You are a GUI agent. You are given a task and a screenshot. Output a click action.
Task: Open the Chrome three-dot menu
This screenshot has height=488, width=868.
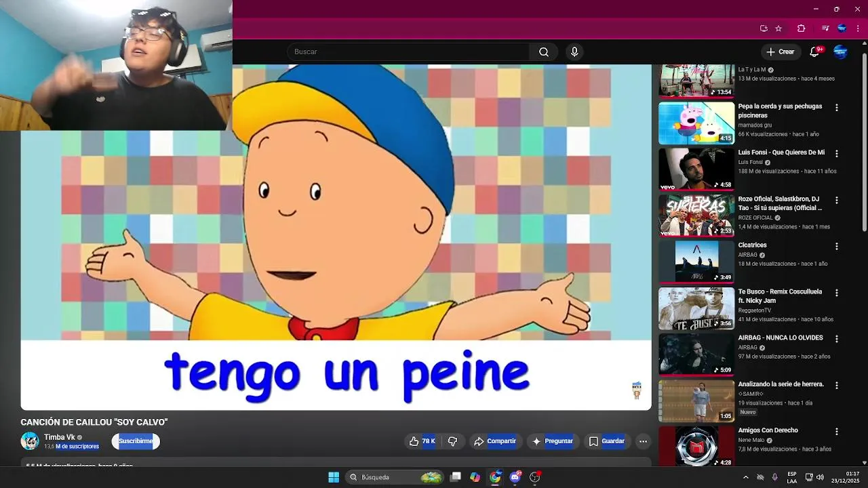pos(858,28)
